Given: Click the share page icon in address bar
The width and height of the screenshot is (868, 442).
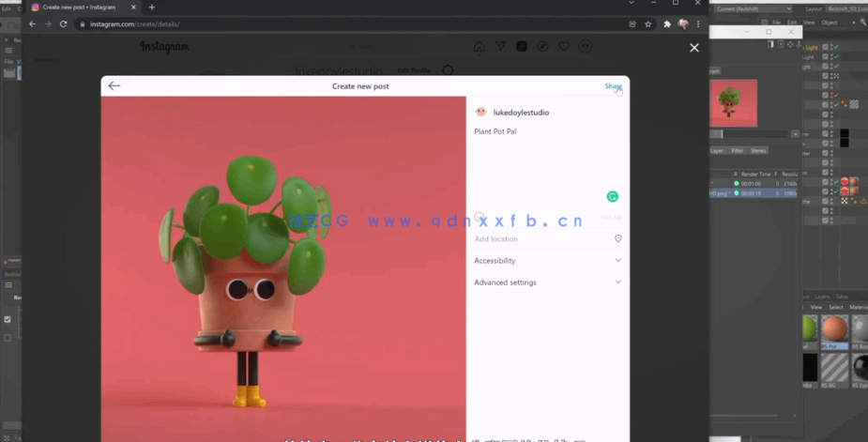Looking at the screenshot, I should tap(632, 23).
